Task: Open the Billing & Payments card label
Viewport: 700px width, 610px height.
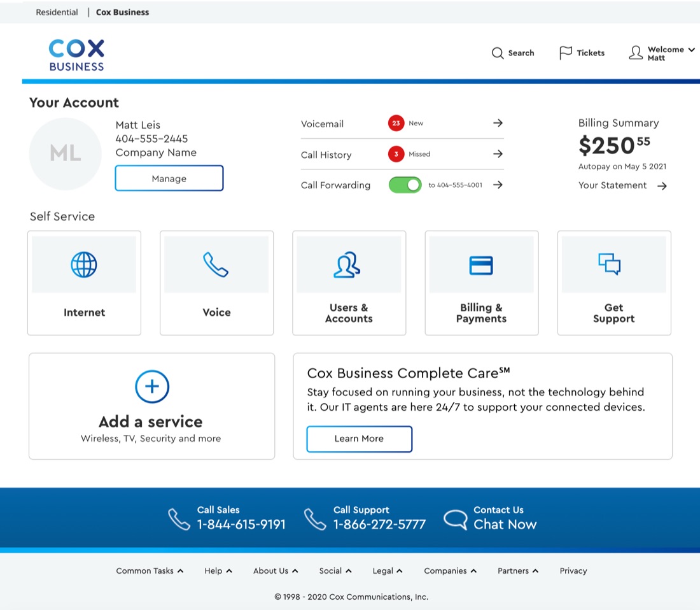Action: click(481, 313)
